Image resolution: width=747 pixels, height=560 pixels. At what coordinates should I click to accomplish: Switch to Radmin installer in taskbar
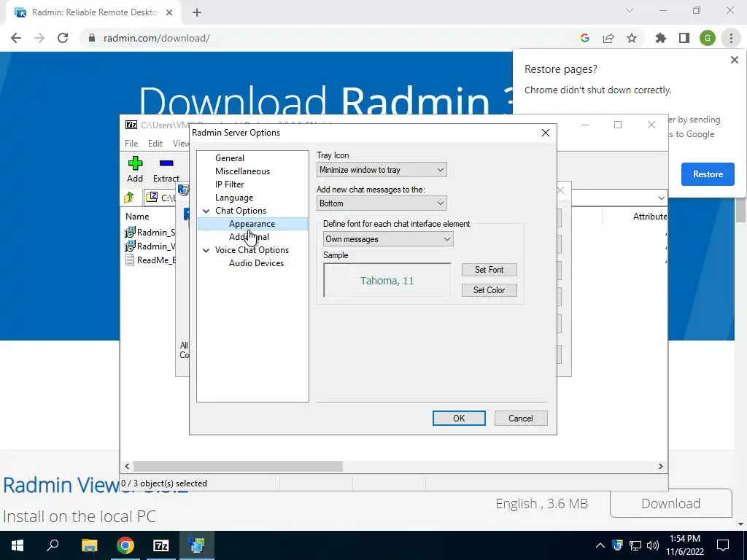[x=196, y=545]
